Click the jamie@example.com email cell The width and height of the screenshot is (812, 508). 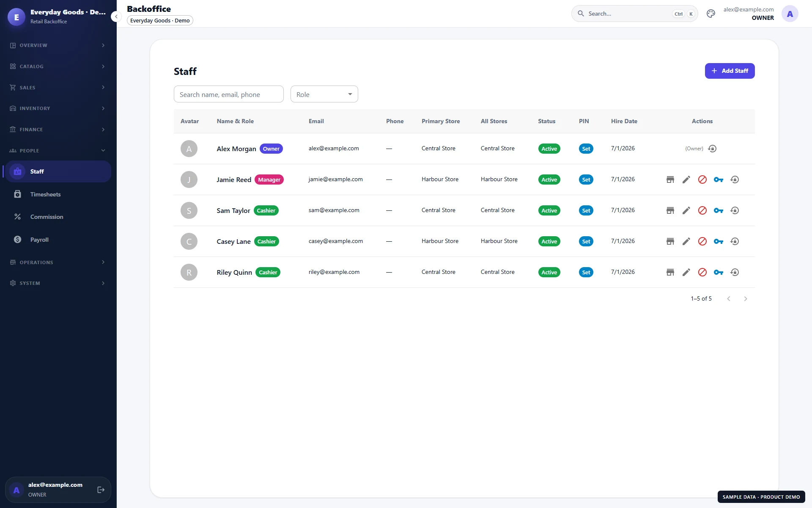[335, 179]
